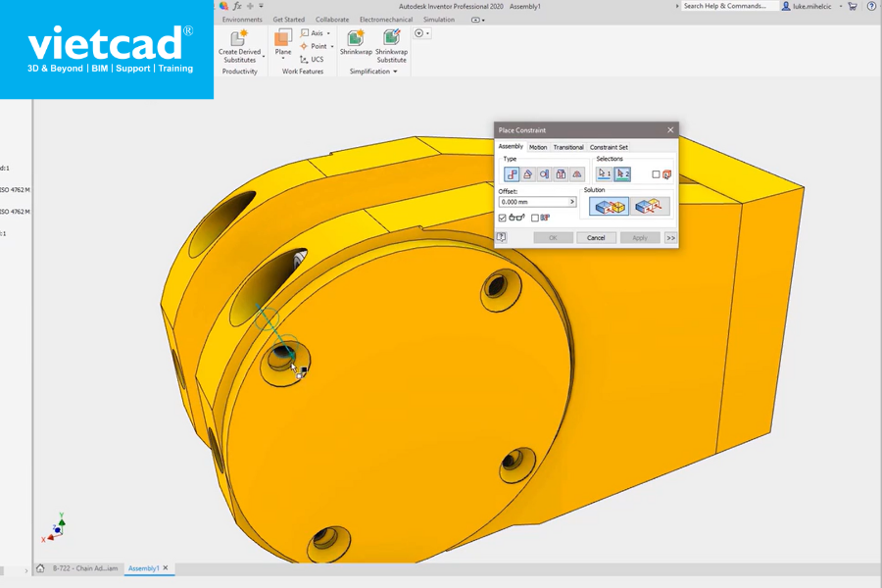Select the Tangent constraint type icon
Image resolution: width=882 pixels, height=588 pixels.
point(544,174)
